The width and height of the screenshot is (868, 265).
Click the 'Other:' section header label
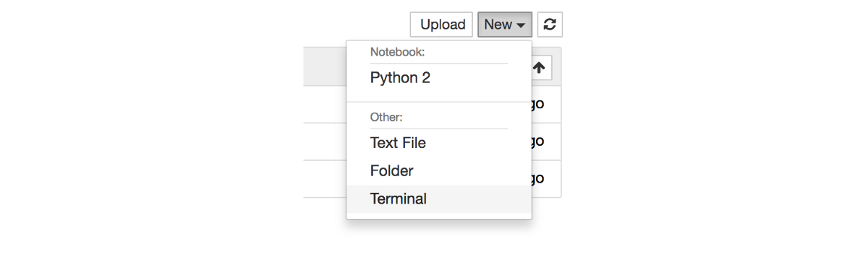point(386,117)
